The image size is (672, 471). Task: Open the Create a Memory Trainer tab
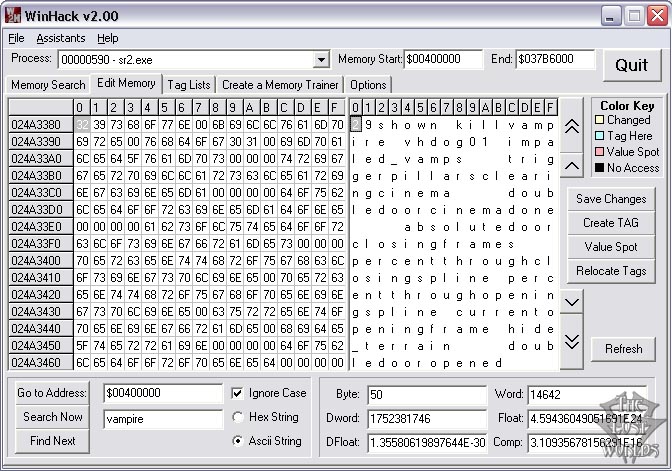coord(280,85)
